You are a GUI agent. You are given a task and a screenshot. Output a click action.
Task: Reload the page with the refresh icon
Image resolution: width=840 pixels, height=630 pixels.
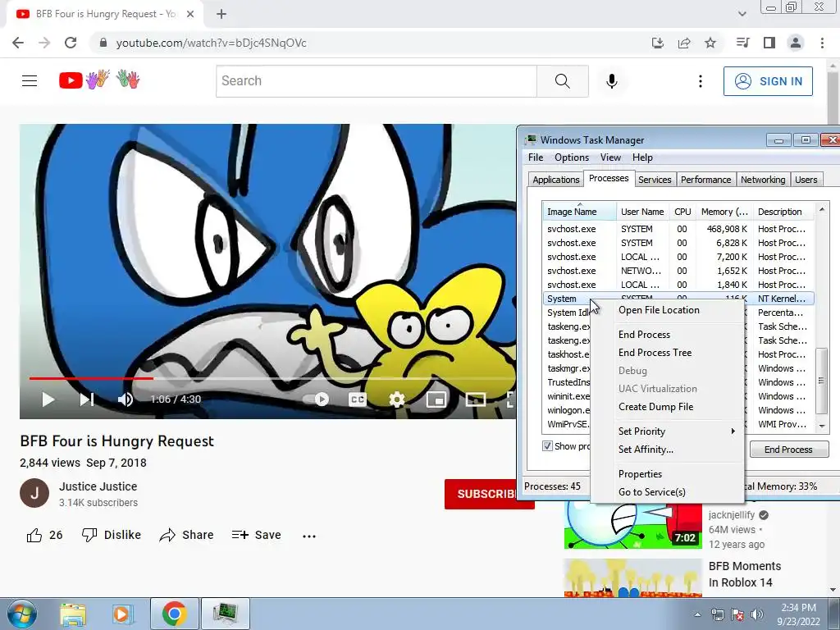click(x=71, y=43)
